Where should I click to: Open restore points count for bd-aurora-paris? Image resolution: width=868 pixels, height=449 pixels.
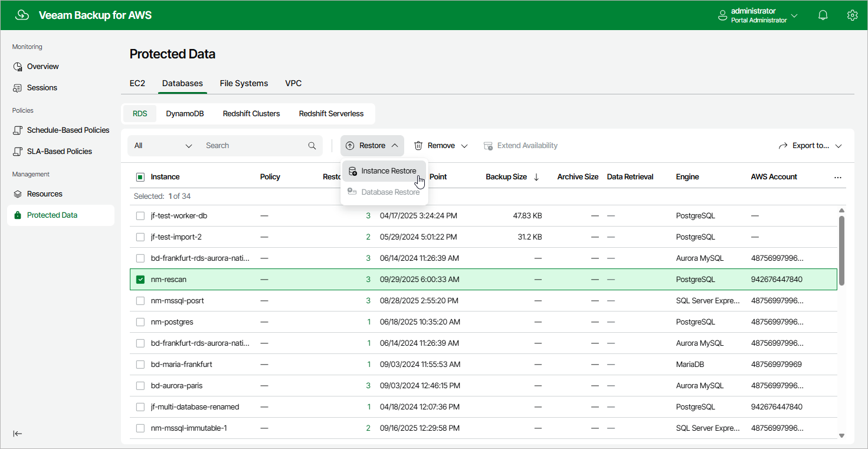pos(368,386)
